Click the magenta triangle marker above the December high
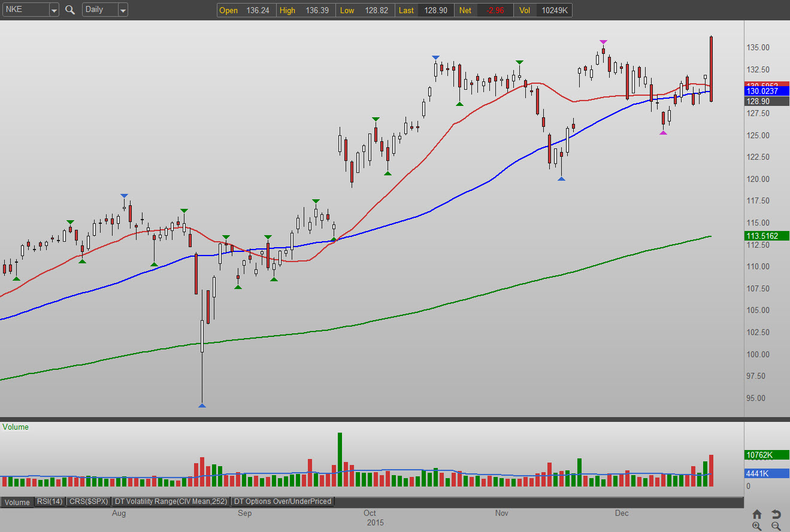 click(603, 42)
